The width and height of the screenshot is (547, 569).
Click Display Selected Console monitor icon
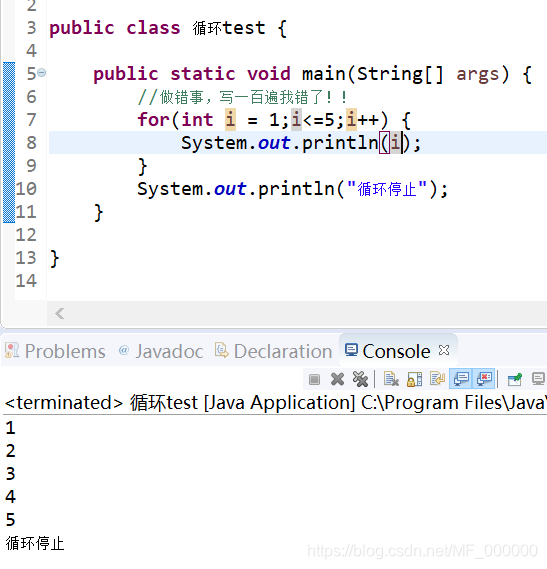538,379
